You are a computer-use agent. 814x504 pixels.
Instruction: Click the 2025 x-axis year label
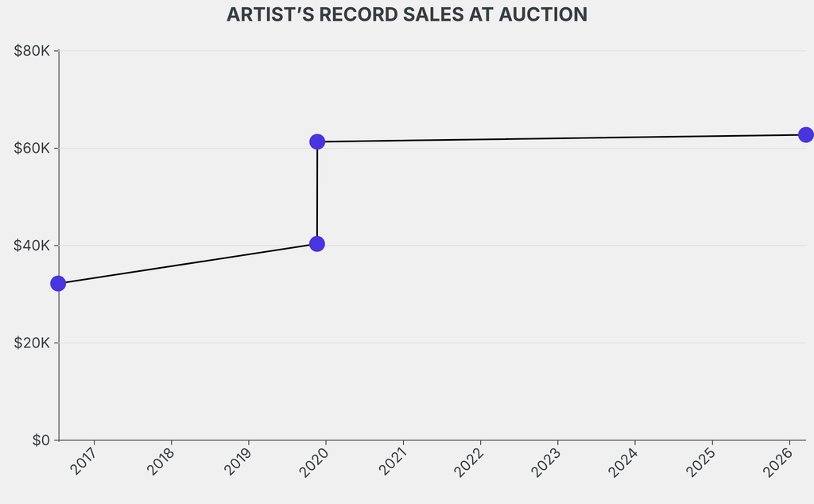700,461
